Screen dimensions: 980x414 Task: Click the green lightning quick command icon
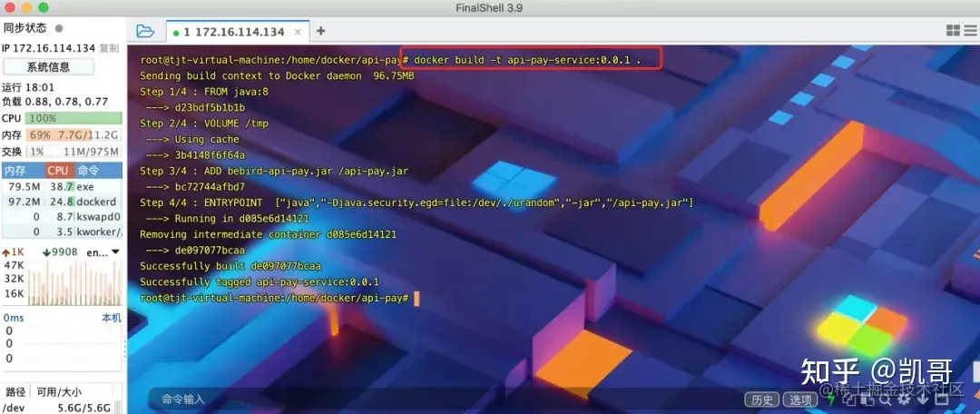(x=831, y=399)
